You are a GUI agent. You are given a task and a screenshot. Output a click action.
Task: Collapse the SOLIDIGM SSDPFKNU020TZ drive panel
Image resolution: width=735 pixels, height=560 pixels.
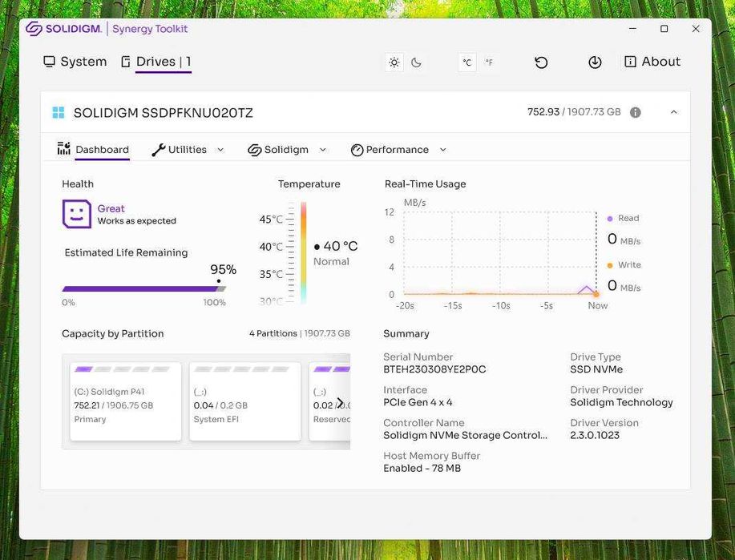pos(673,112)
